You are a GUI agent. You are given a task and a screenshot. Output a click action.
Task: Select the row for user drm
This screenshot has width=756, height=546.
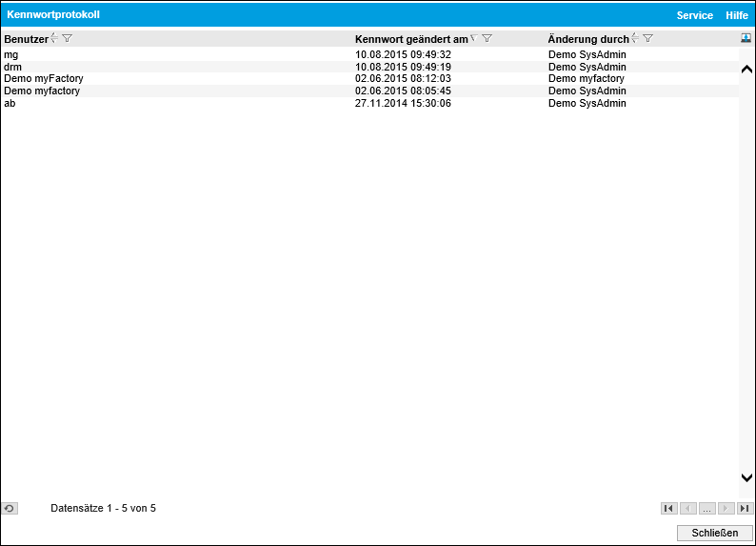pos(369,67)
